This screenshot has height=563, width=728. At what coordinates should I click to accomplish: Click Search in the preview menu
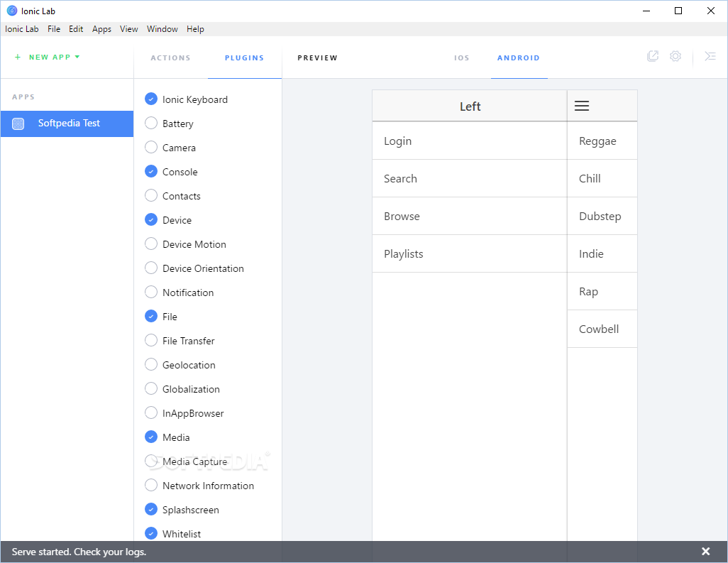pos(470,178)
